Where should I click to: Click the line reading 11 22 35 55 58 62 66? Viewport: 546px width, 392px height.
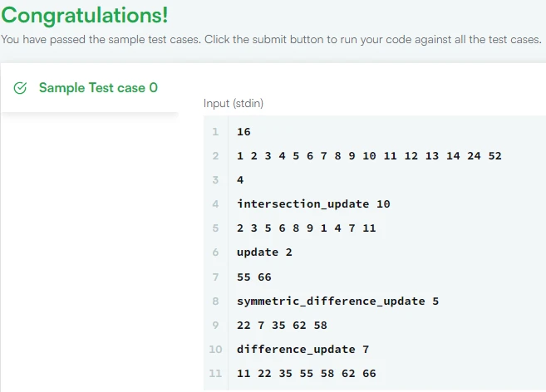click(x=306, y=374)
